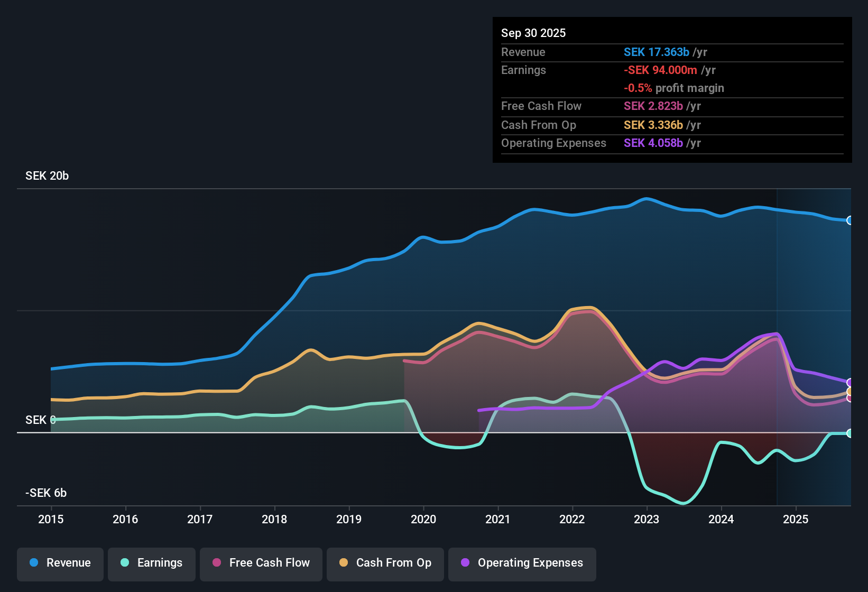Toggle the Revenue series visibility
This screenshot has height=592, width=868.
pos(60,563)
